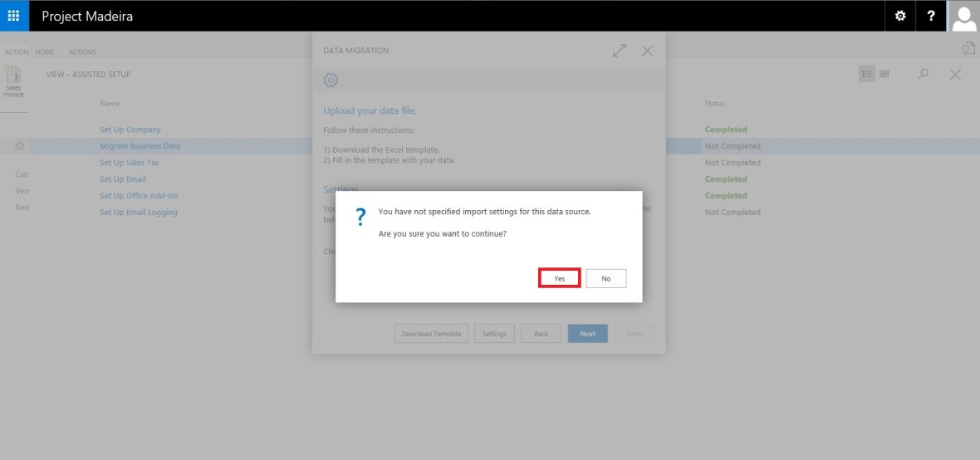The image size is (980, 460).
Task: Switch to list view layout icon
Action: coord(867,74)
